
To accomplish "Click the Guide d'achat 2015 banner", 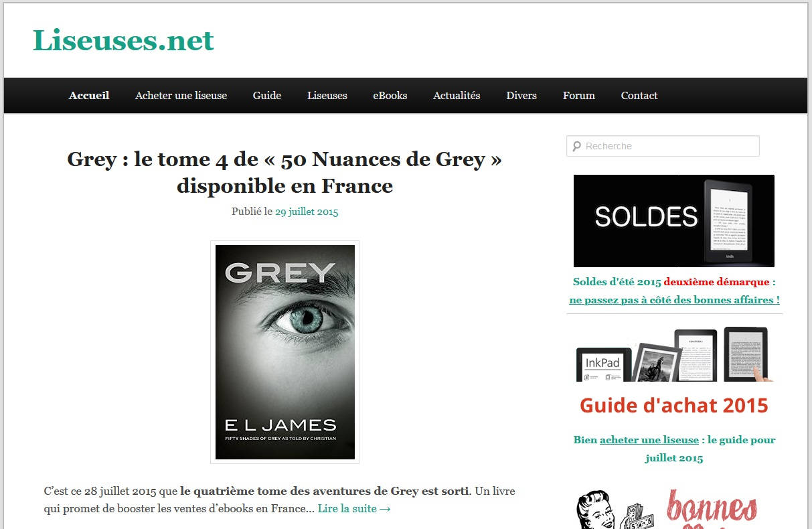I will click(x=674, y=372).
